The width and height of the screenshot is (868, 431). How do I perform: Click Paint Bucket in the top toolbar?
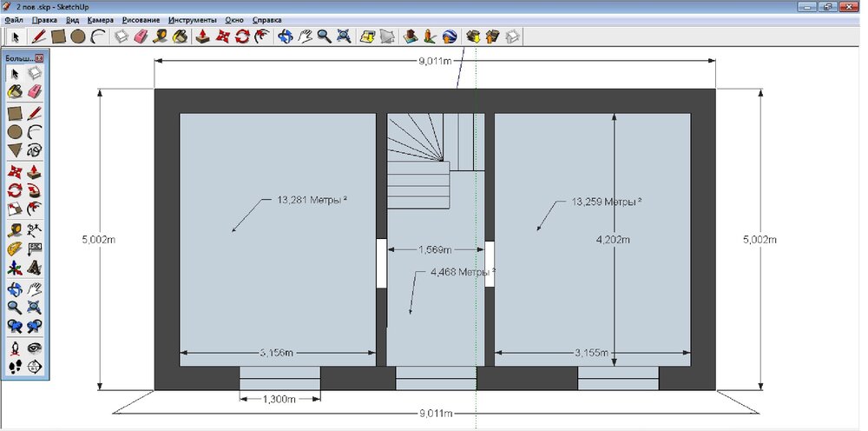[180, 36]
